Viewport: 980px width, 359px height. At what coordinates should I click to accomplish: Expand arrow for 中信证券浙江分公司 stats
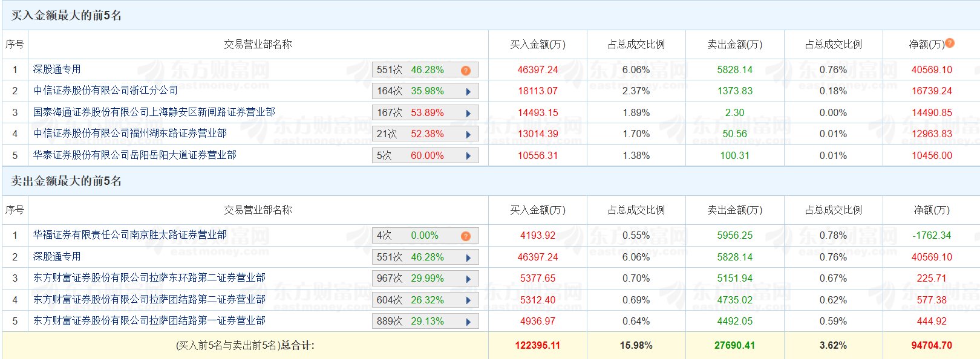(x=468, y=92)
